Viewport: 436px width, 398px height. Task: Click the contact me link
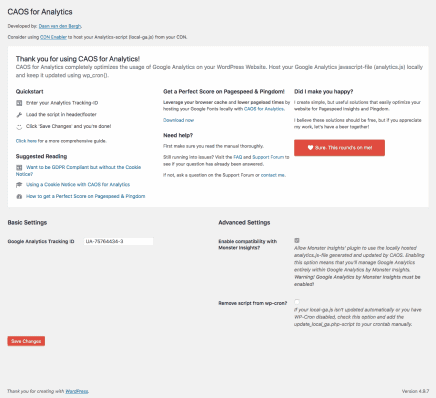click(x=273, y=175)
